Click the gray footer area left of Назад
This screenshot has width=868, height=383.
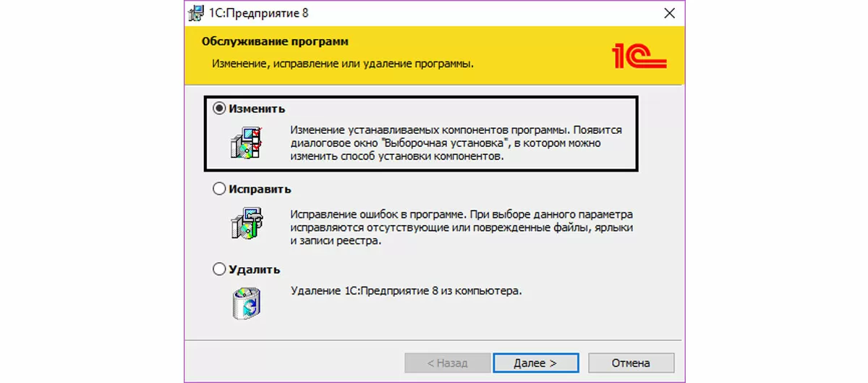[289, 363]
